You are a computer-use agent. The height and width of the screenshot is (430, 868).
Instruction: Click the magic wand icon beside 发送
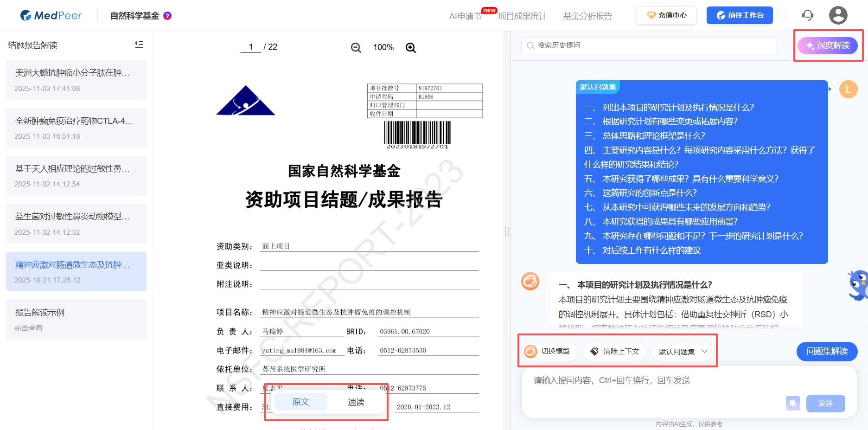pos(793,403)
